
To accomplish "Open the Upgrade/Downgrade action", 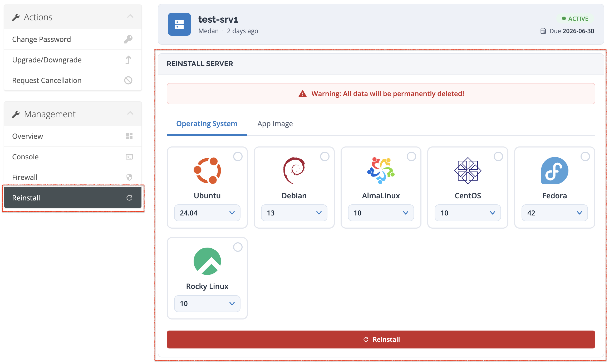I will tap(73, 60).
